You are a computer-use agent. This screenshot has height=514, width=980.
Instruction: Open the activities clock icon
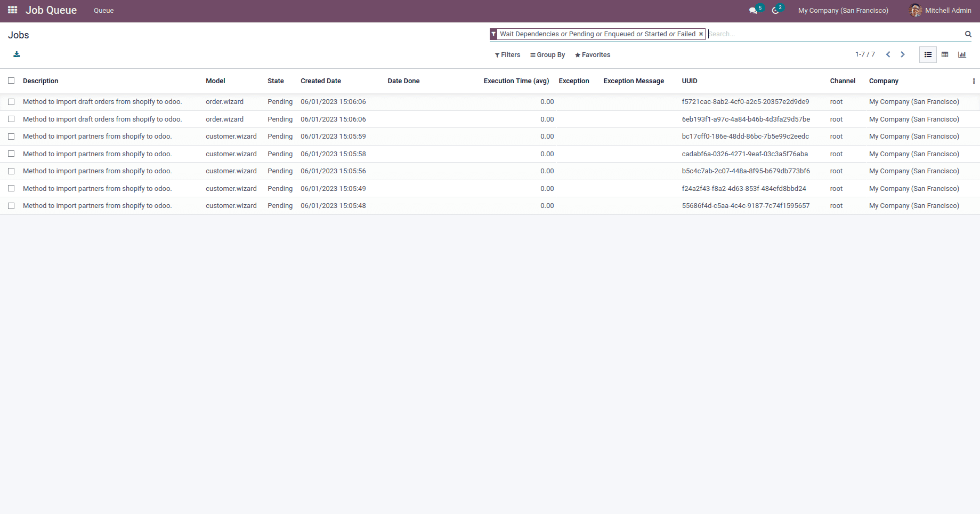point(775,11)
